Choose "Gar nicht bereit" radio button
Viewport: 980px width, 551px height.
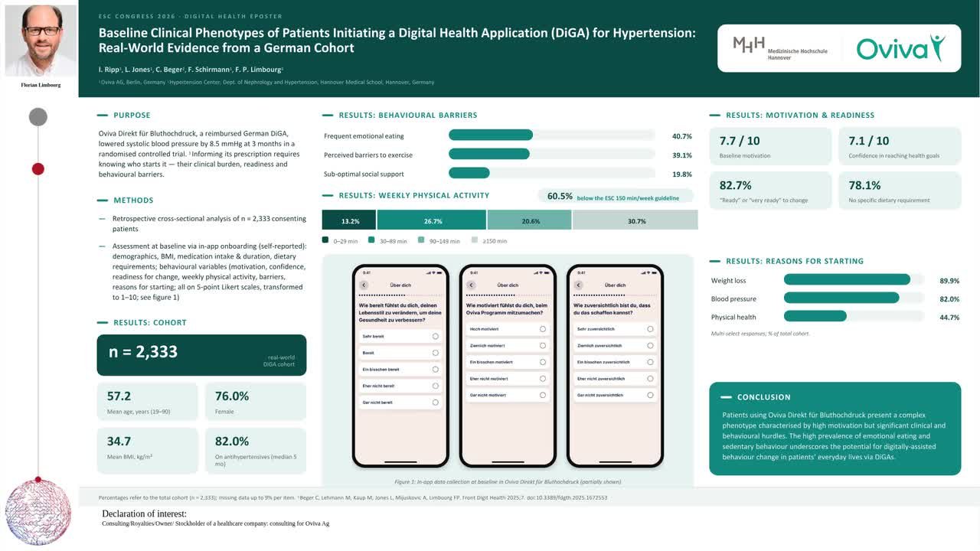point(435,402)
